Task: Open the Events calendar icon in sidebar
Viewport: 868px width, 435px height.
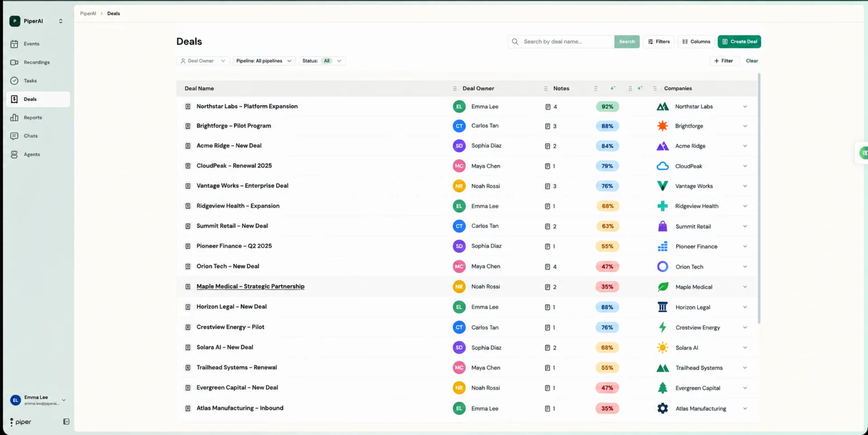Action: click(x=14, y=44)
